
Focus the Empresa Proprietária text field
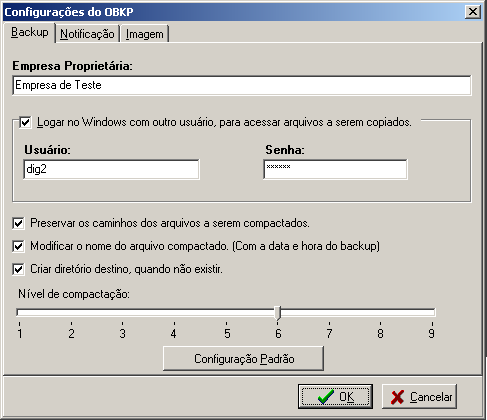click(x=242, y=85)
